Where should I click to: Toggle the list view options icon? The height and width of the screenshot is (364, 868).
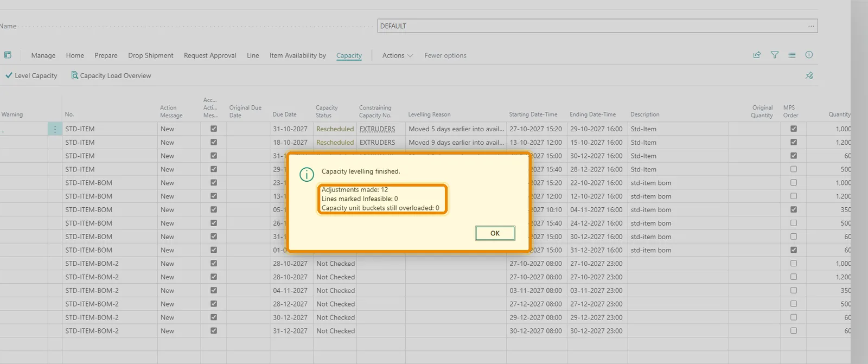pos(792,55)
